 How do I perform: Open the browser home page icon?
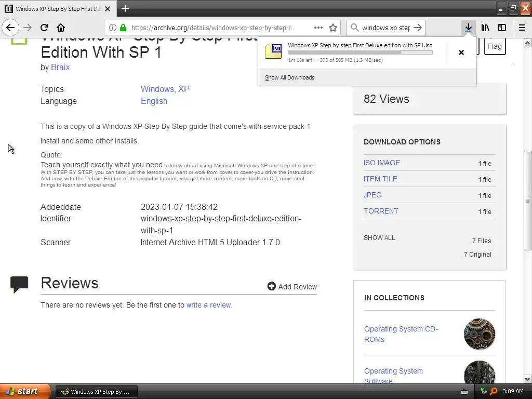coord(61,28)
